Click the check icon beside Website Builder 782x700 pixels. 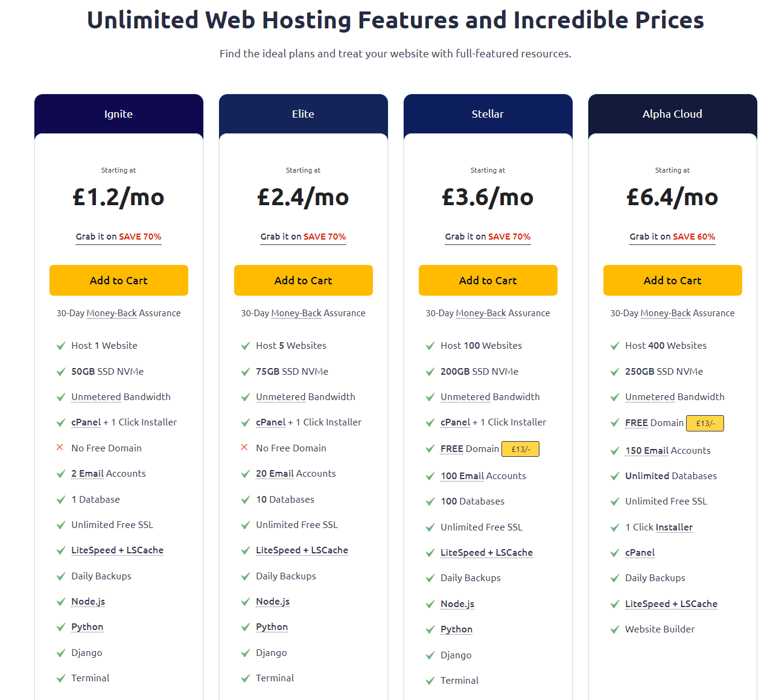click(615, 629)
